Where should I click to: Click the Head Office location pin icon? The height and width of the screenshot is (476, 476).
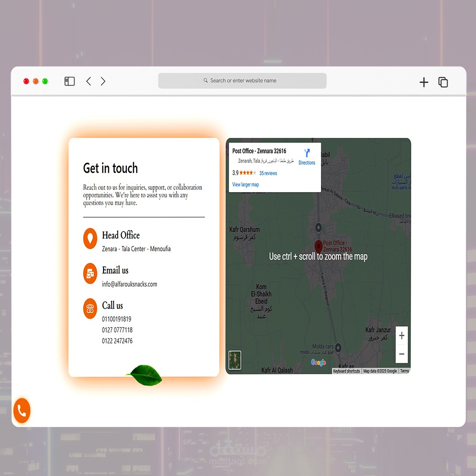point(90,238)
